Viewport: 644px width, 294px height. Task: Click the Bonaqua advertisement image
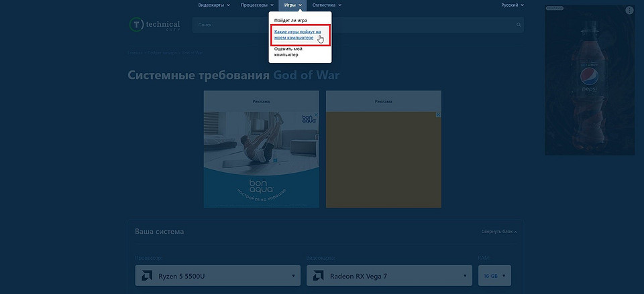(261, 159)
